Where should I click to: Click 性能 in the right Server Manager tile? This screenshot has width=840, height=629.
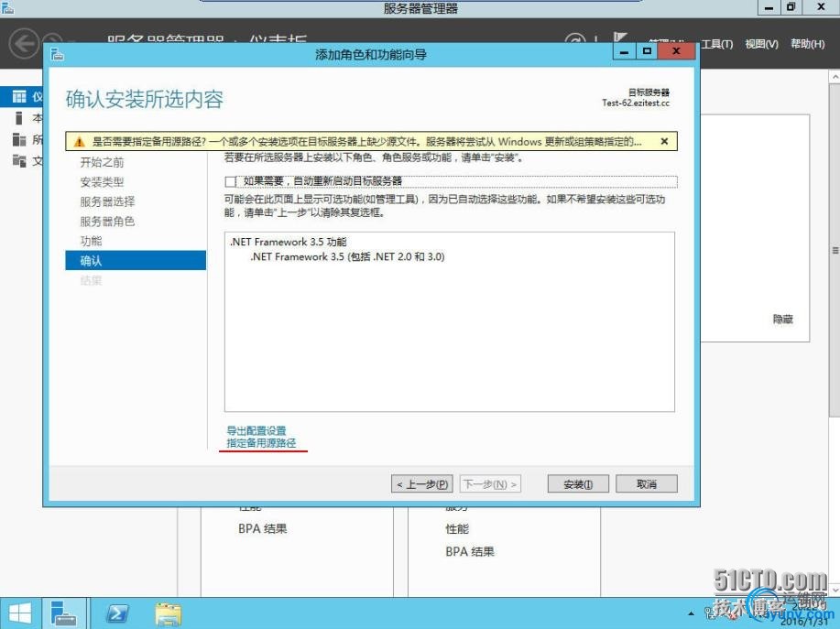(457, 529)
